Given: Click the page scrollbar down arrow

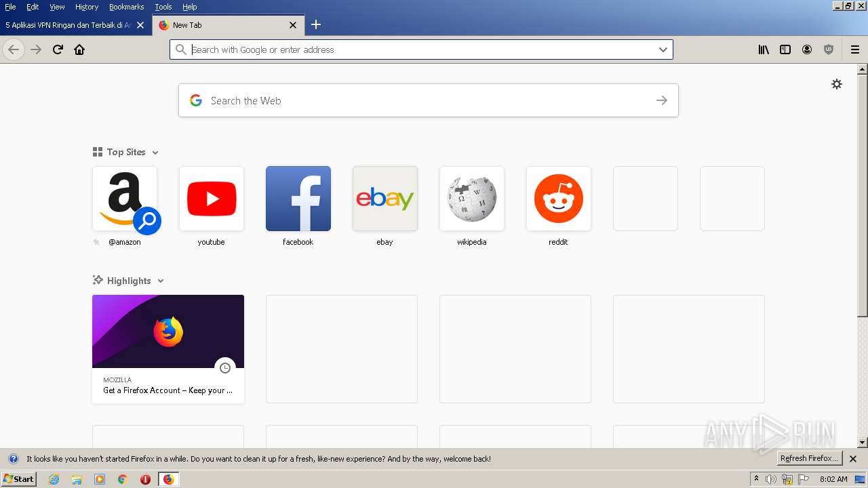Looking at the screenshot, I should 863,443.
